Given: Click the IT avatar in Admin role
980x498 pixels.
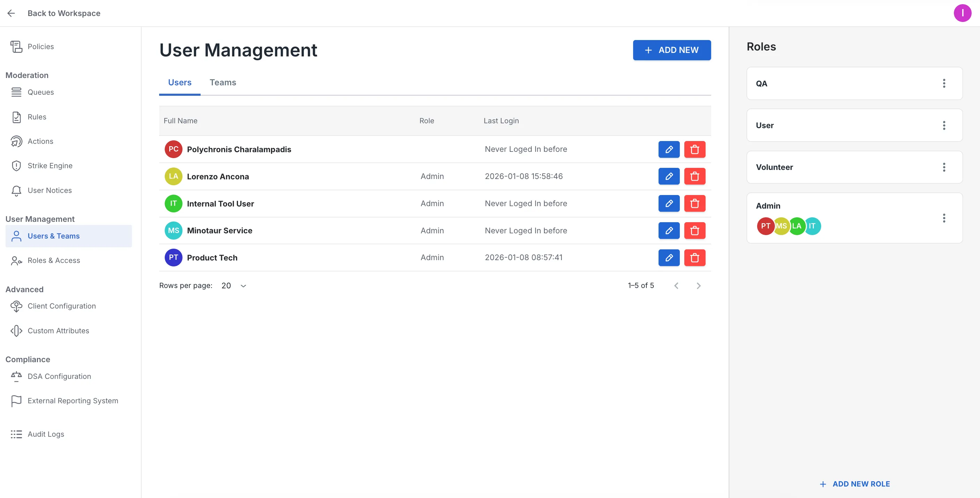Looking at the screenshot, I should (x=812, y=226).
